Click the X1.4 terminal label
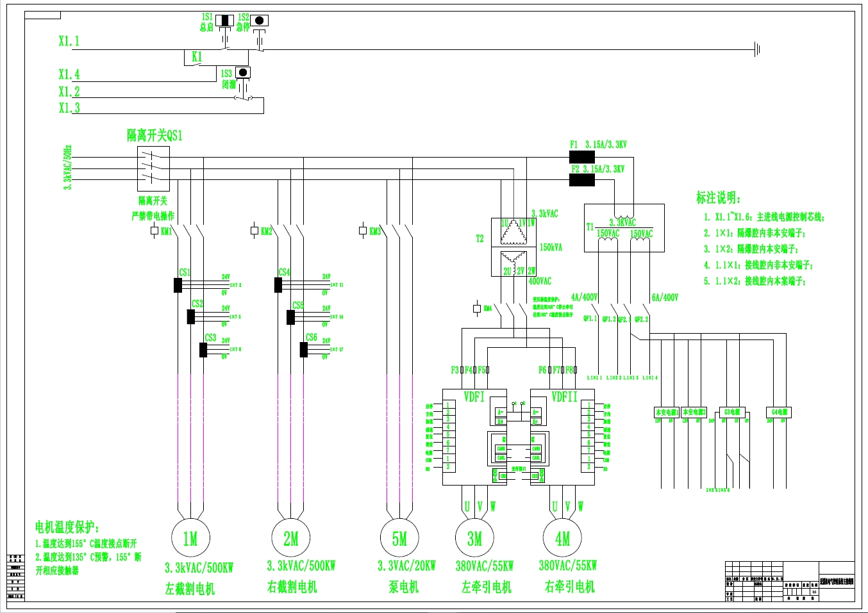The width and height of the screenshot is (868, 613). (69, 74)
